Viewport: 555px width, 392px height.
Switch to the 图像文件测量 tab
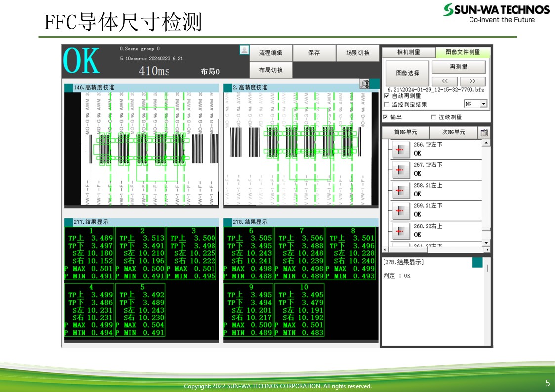pyautogui.click(x=463, y=52)
